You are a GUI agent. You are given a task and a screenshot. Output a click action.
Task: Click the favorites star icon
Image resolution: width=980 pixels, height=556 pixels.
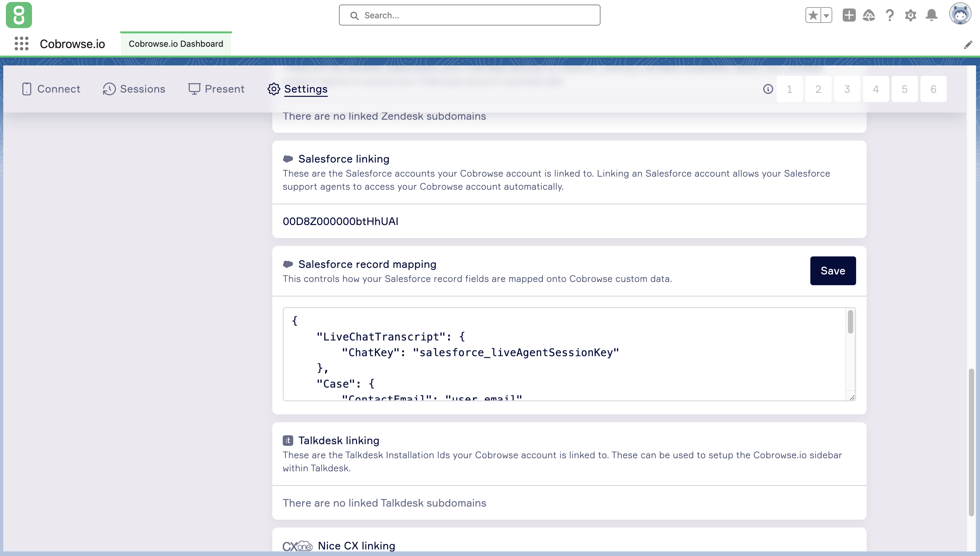pyautogui.click(x=813, y=15)
